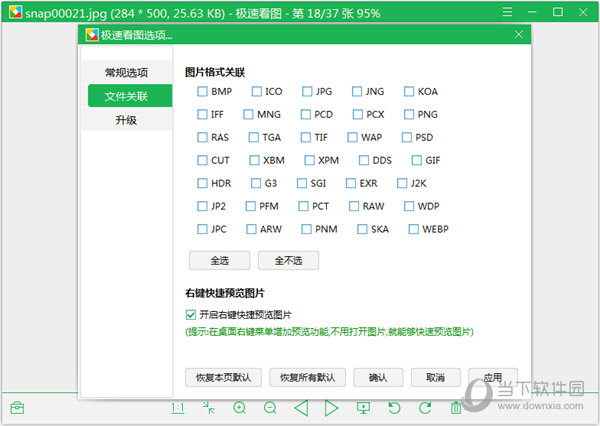Restore page defaults with 恢复本页默认
Image resolution: width=600 pixels, height=426 pixels.
pos(223,378)
